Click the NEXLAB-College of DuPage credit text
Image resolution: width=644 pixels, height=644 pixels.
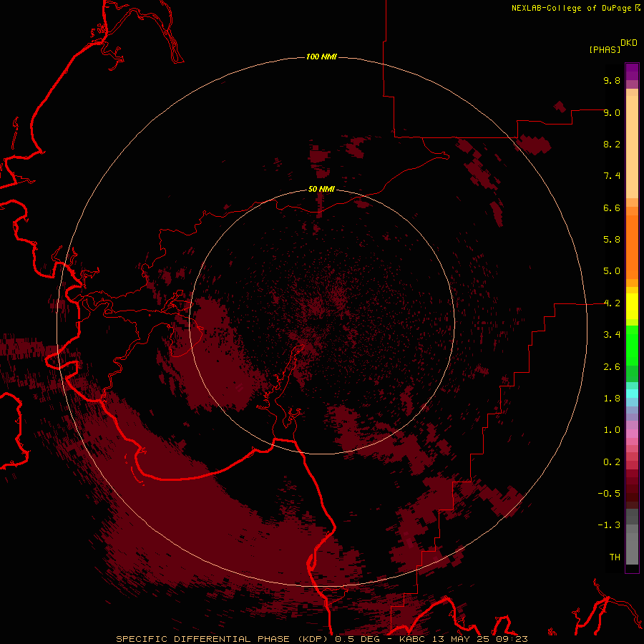(x=572, y=8)
